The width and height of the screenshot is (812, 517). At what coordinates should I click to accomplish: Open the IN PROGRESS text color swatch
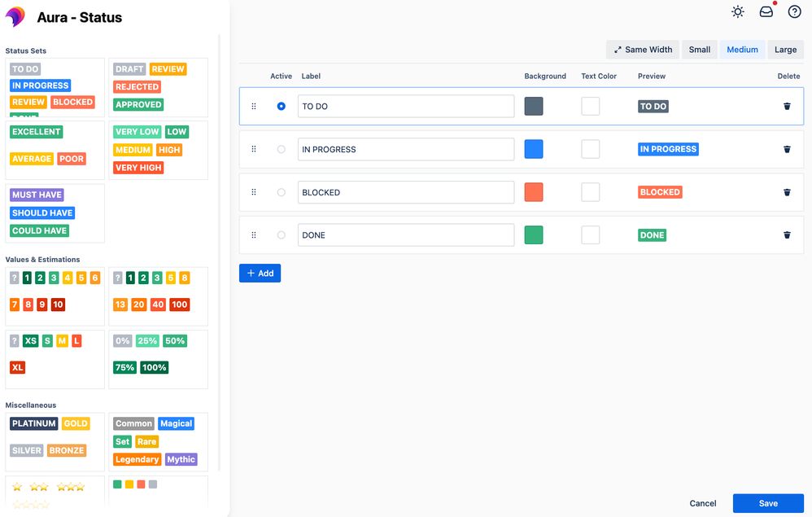(591, 149)
